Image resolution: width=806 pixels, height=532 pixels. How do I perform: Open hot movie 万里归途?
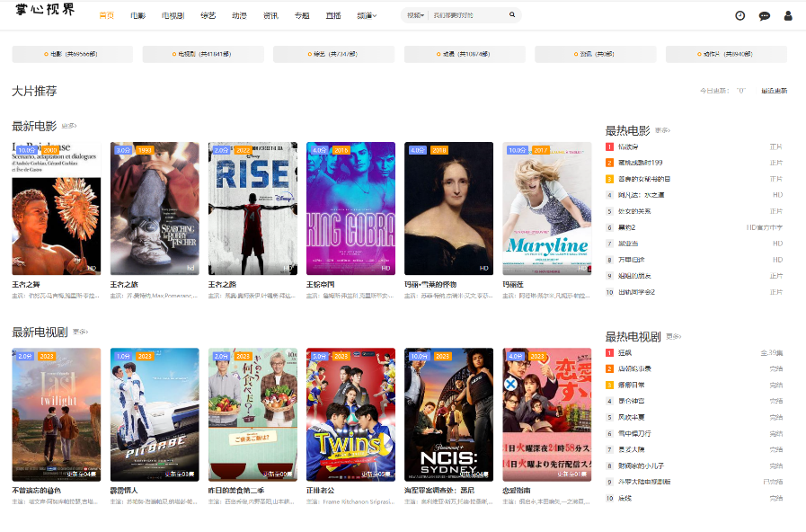pyautogui.click(x=631, y=260)
